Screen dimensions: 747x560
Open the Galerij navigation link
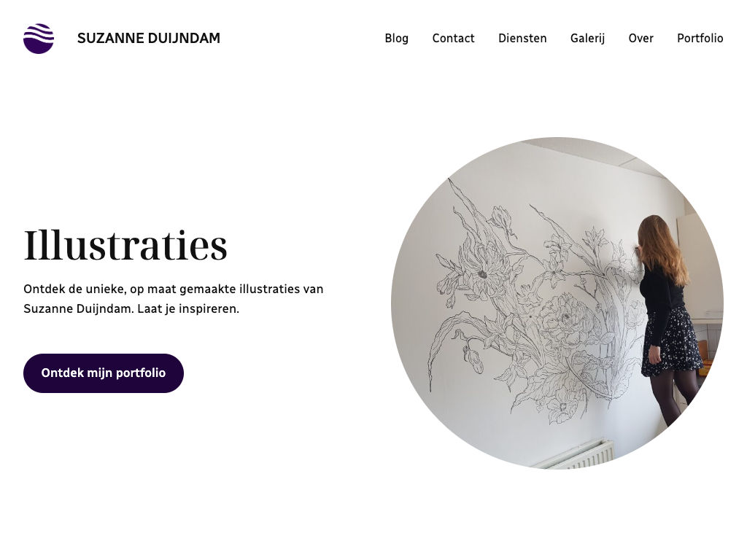pyautogui.click(x=587, y=38)
